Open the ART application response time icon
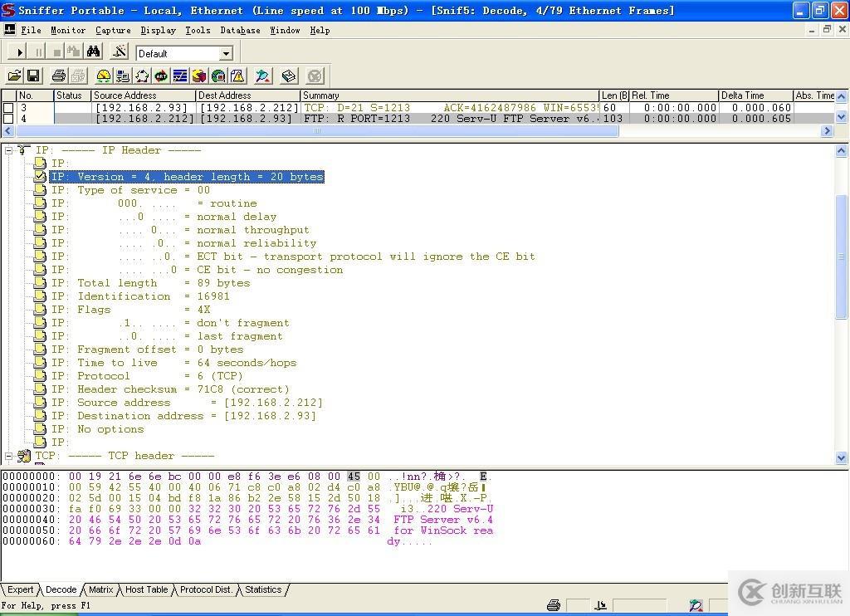 161,76
